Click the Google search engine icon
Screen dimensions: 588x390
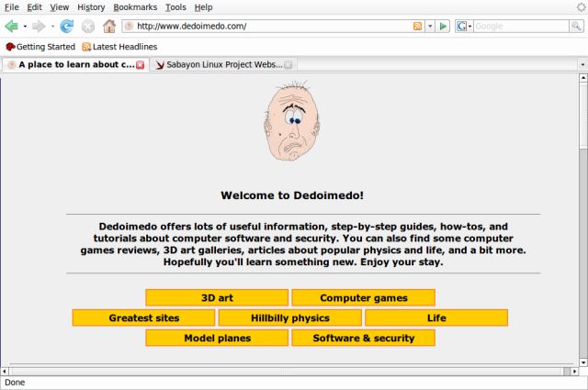(x=461, y=27)
